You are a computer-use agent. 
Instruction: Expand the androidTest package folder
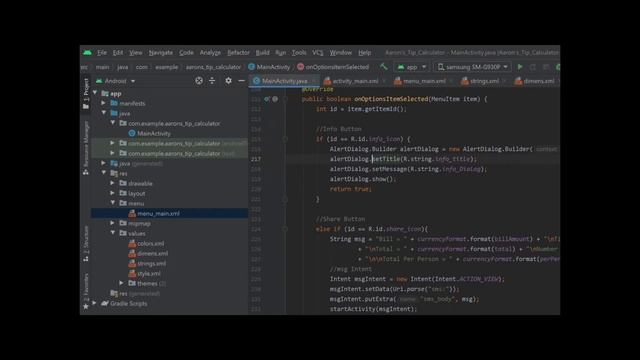[112, 143]
